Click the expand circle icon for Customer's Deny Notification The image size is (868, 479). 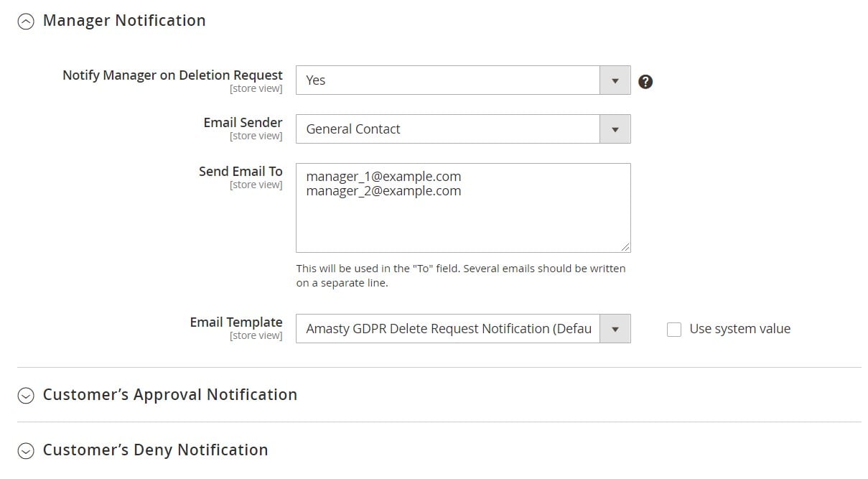click(x=26, y=451)
